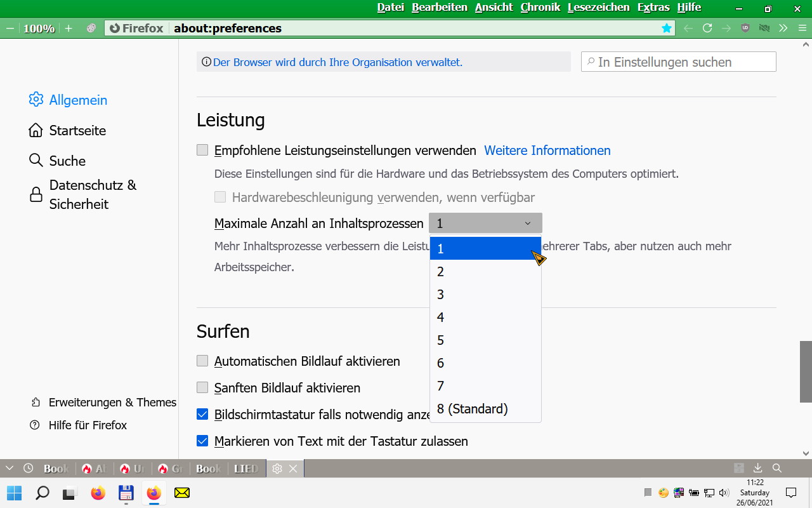Click the In Einstellungen suchen field
812x508 pixels.
pos(679,62)
